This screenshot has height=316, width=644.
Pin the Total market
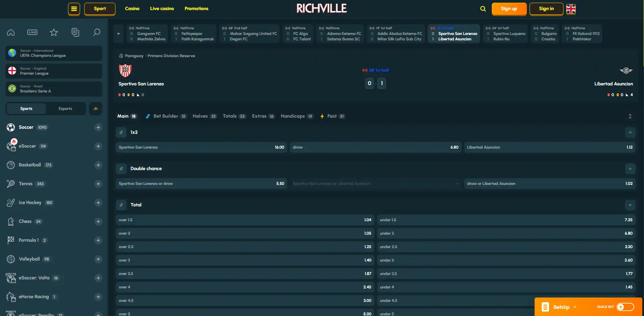[121, 205]
